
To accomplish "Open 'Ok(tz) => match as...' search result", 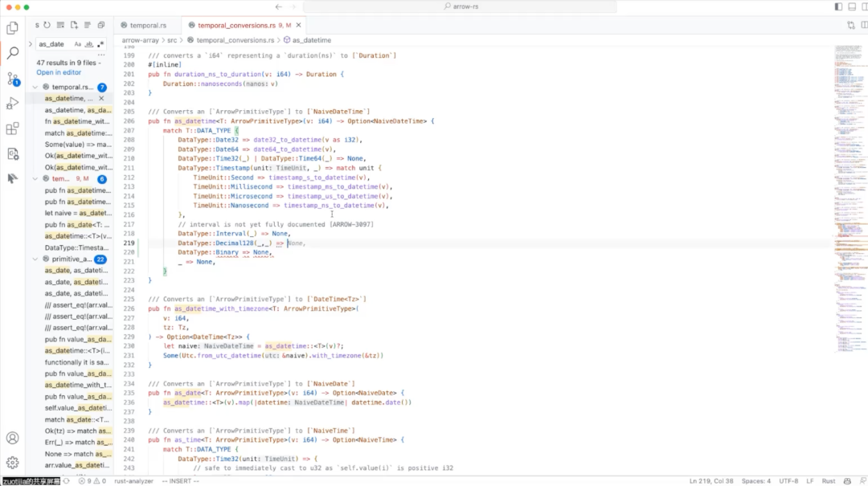I will 78,431.
